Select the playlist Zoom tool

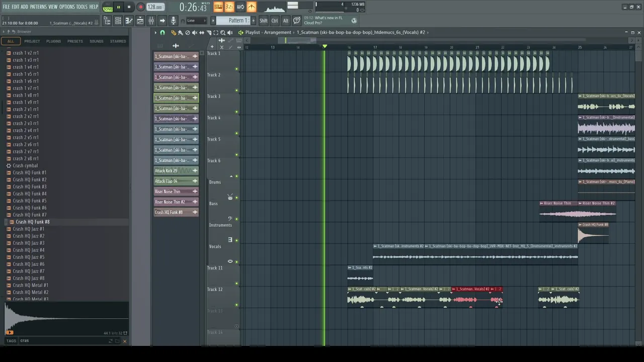223,33
